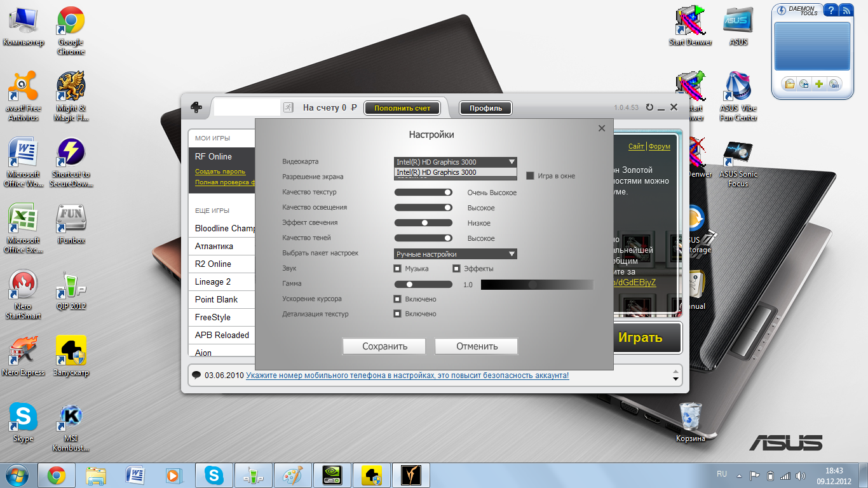Viewport: 868px width, 488px height.
Task: Click the launcher logo icon in top-left
Action: 196,108
